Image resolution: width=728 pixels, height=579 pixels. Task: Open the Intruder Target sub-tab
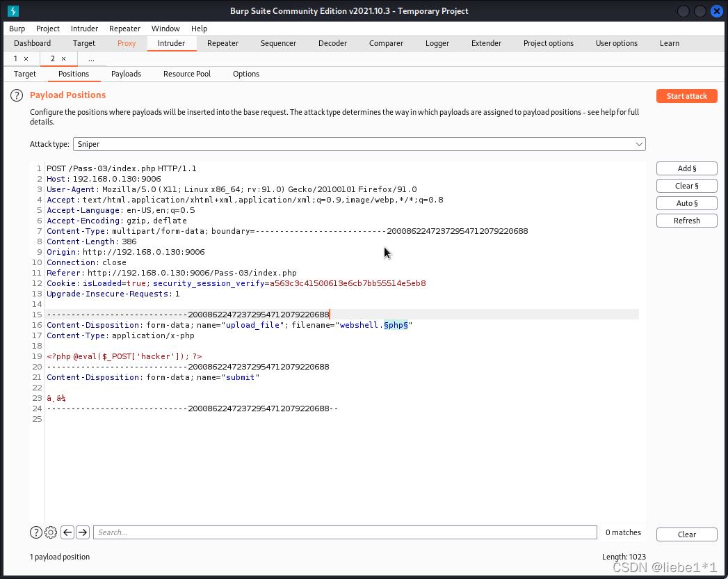click(24, 74)
